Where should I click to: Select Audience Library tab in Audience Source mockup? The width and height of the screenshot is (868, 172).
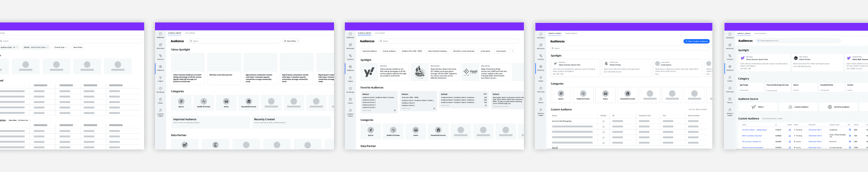pos(744,33)
